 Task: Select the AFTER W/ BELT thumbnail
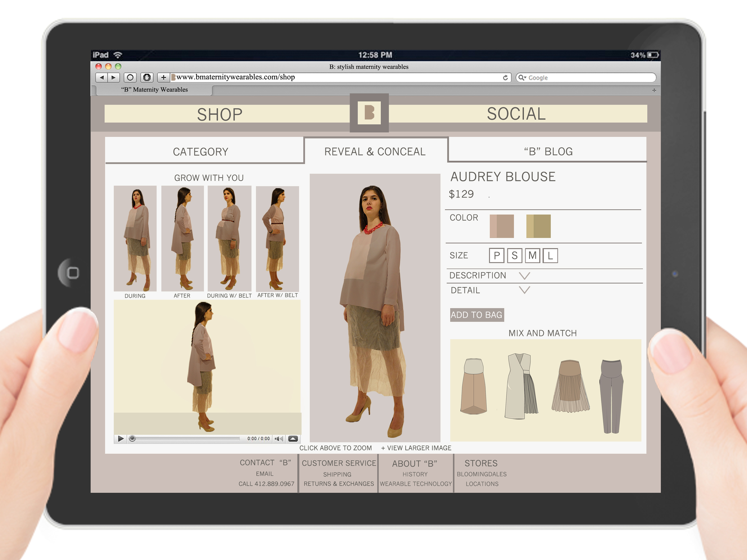tap(277, 239)
